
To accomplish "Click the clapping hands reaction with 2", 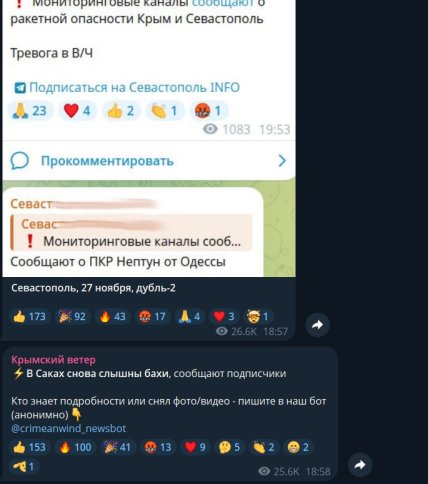I will pos(264,447).
